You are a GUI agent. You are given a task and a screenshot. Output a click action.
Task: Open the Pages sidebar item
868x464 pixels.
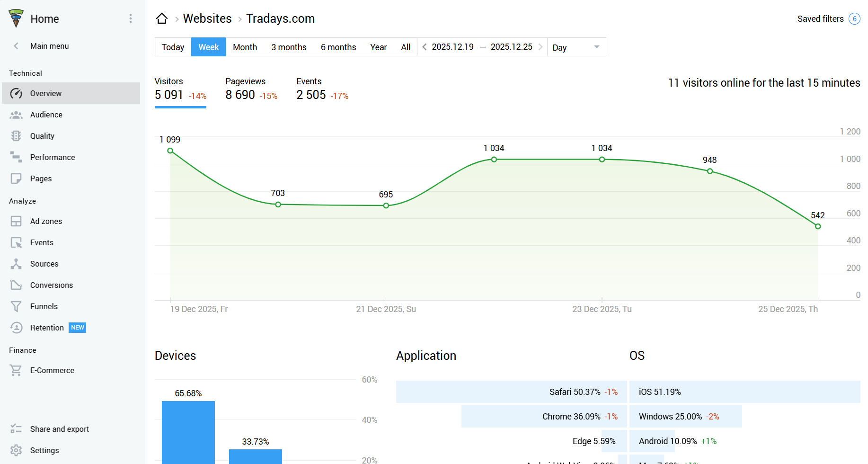(71, 178)
